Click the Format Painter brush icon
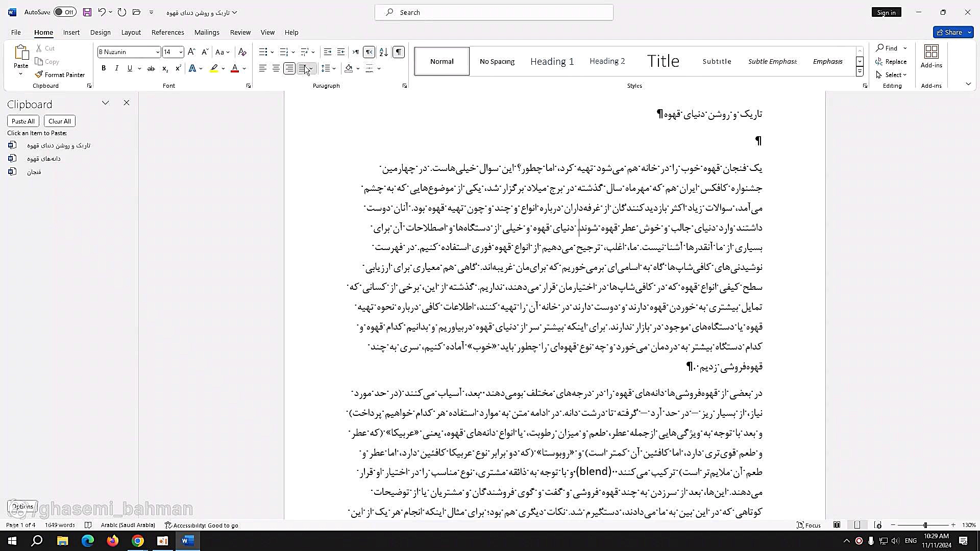Screen dimensions: 980x551 point(39,74)
